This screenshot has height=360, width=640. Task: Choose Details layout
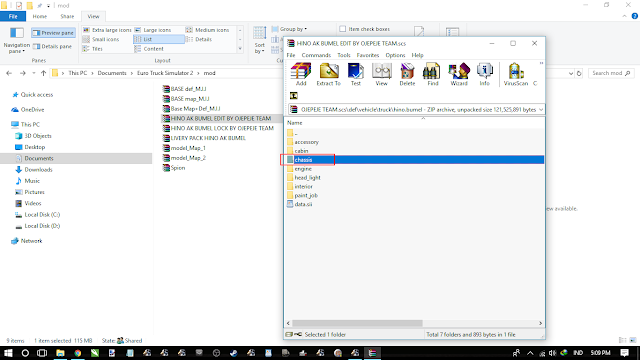(199, 39)
